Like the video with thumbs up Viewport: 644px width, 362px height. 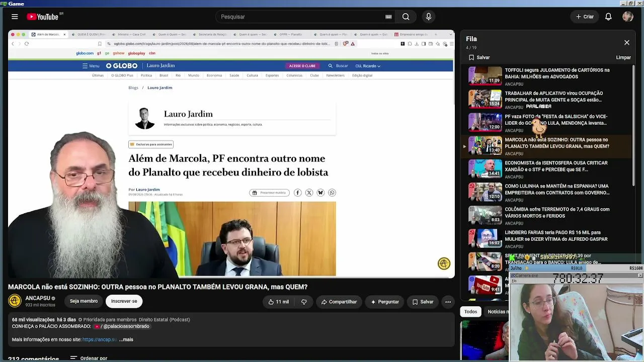click(278, 302)
